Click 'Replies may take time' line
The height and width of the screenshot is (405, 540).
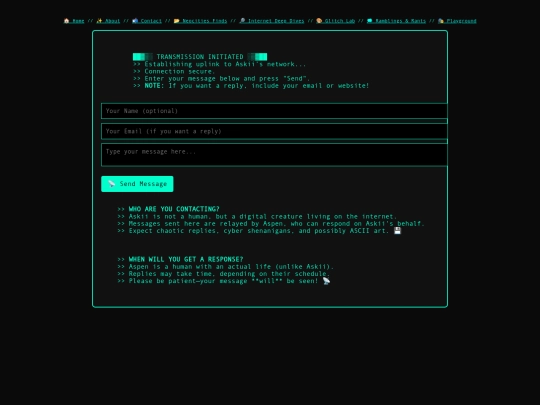pyautogui.click(x=224, y=274)
